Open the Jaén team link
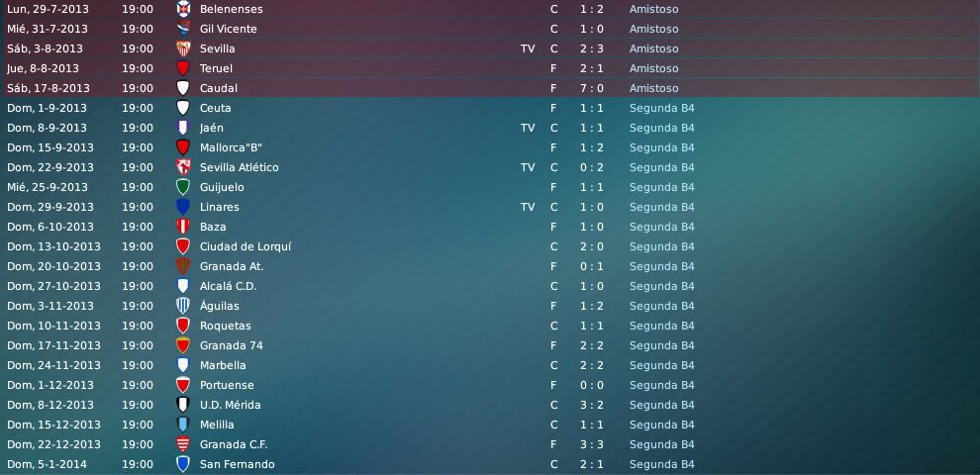This screenshot has height=475, width=980. click(211, 128)
